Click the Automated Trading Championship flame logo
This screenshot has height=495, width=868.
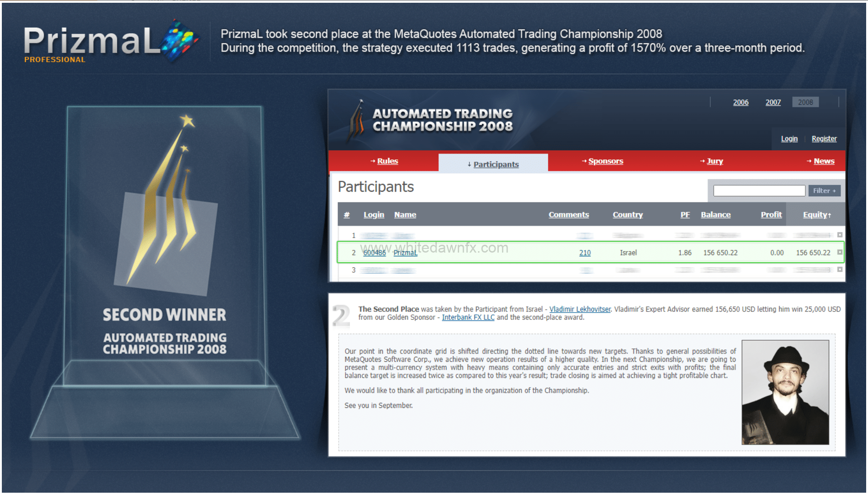(x=356, y=121)
